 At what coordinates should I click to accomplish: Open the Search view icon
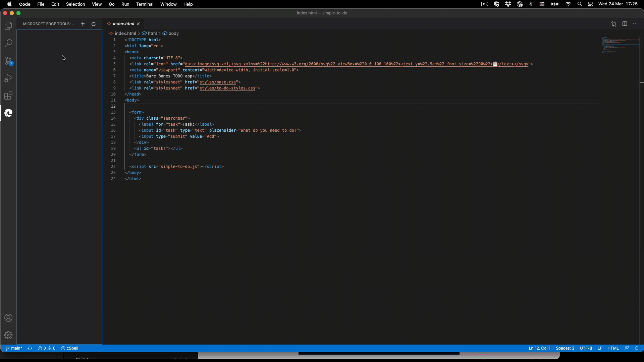pyautogui.click(x=8, y=43)
